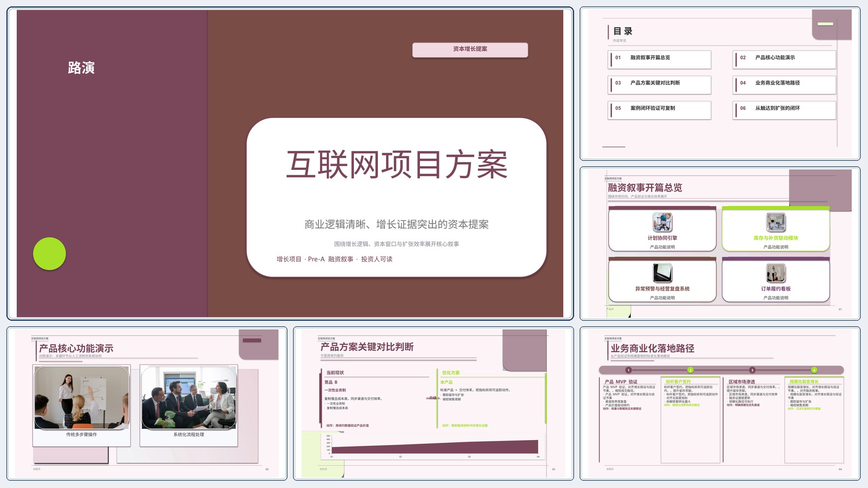Select contents entry 02 产品核心功能演示

(x=784, y=59)
